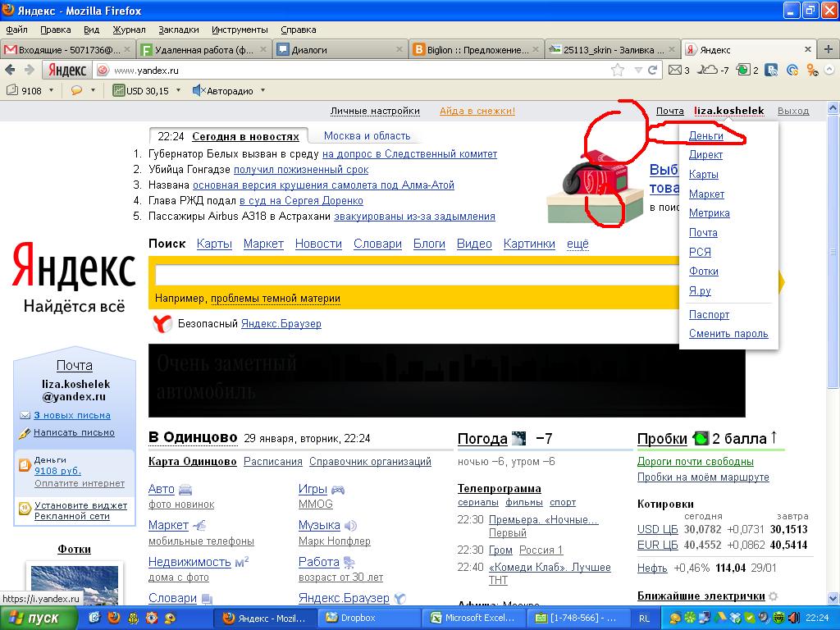
Task: Click the volume icon in system tray
Action: [x=794, y=618]
